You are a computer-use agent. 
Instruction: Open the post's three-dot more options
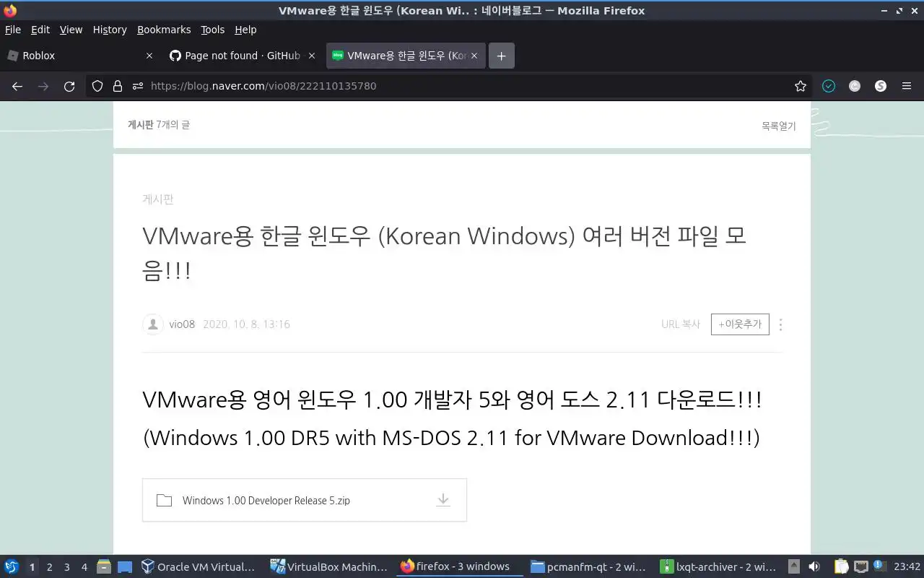click(780, 324)
